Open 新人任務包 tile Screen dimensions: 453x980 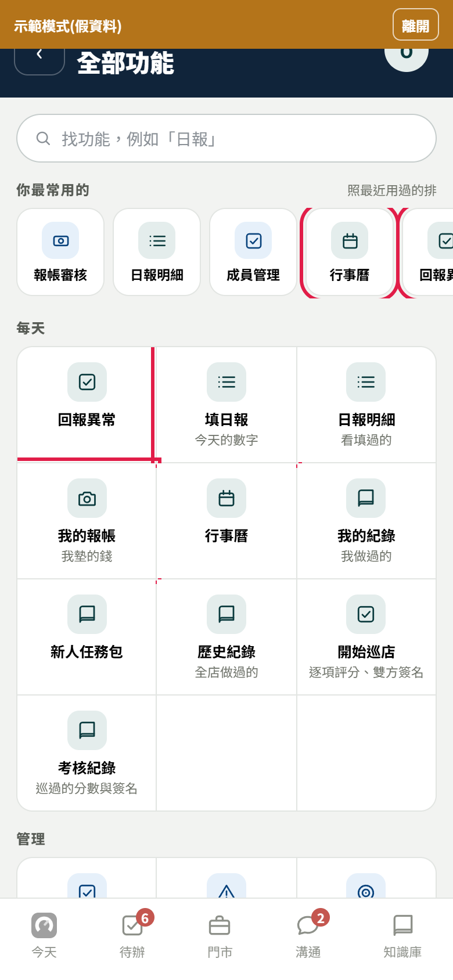[87, 637]
